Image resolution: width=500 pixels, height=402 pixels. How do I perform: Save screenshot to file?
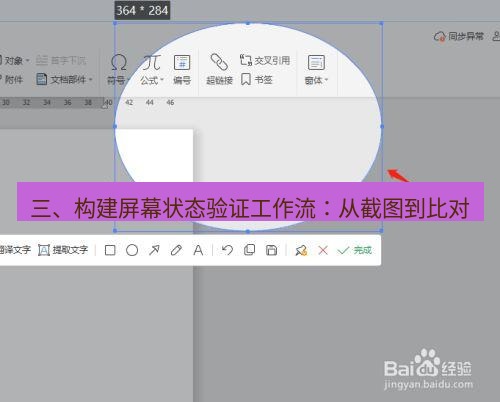pos(271,250)
